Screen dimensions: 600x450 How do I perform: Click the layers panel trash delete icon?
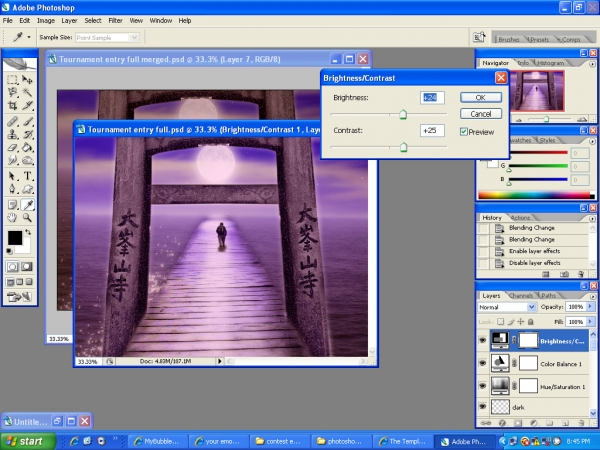click(581, 423)
